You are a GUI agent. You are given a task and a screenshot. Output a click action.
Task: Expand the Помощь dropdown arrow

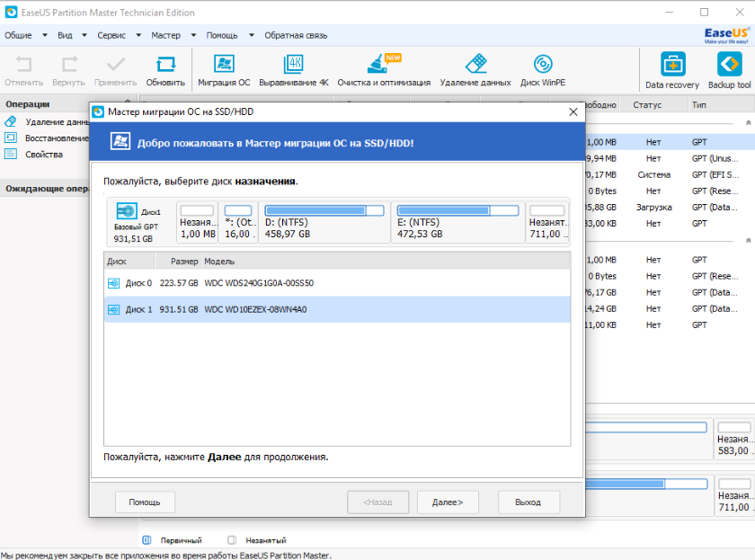(x=252, y=35)
